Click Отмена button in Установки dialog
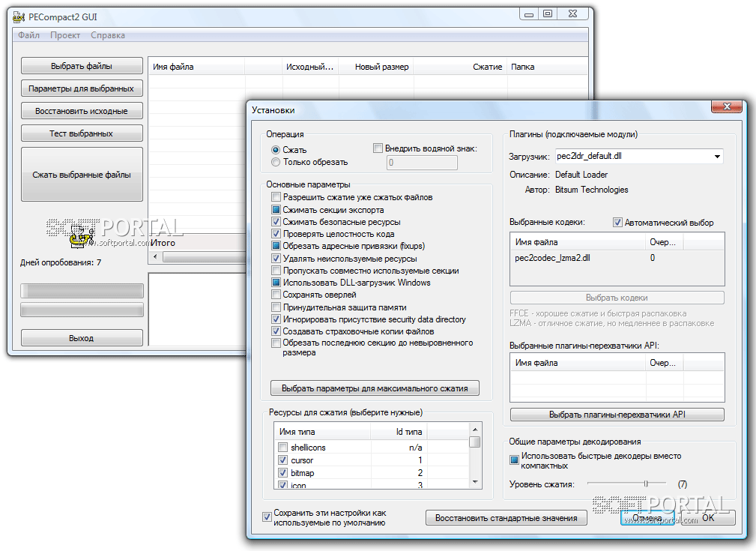This screenshot has width=756, height=551. [x=647, y=518]
